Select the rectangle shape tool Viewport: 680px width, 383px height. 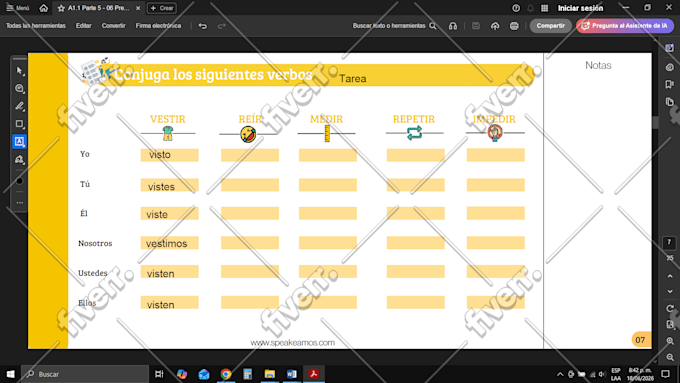click(x=20, y=124)
